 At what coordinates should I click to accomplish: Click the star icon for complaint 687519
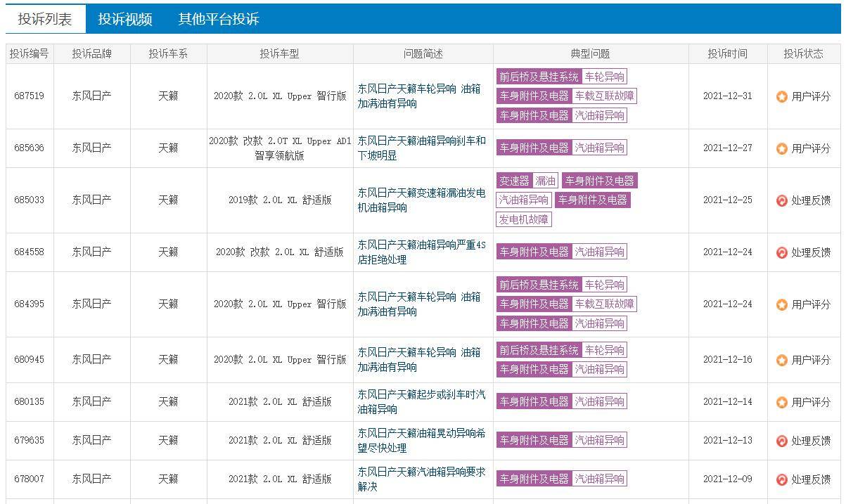(x=781, y=97)
